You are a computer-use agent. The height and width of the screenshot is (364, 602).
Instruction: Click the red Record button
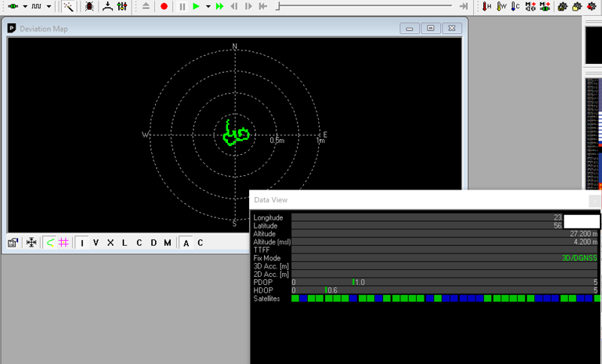[164, 6]
